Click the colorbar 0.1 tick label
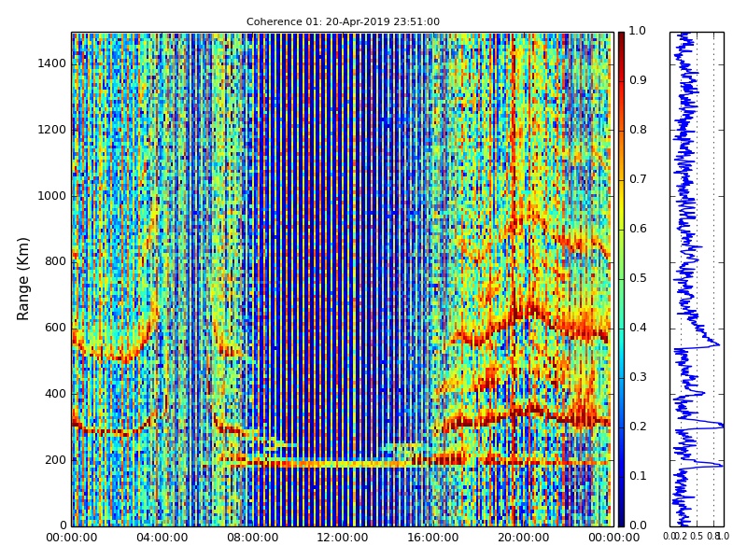This screenshot has width=747, height=560. (x=638, y=476)
